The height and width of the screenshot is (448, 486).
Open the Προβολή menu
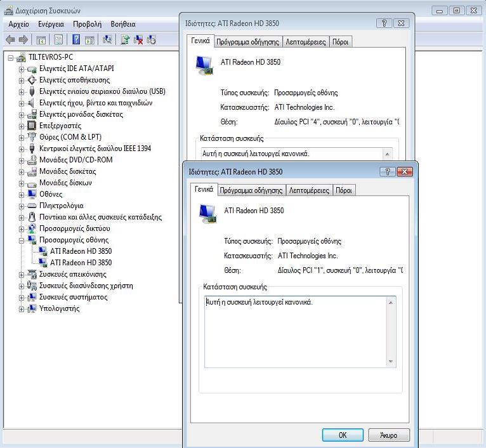click(87, 24)
